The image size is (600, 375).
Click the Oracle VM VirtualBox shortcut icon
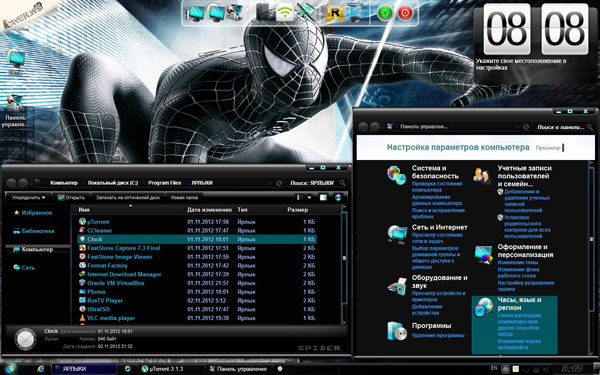(82, 283)
